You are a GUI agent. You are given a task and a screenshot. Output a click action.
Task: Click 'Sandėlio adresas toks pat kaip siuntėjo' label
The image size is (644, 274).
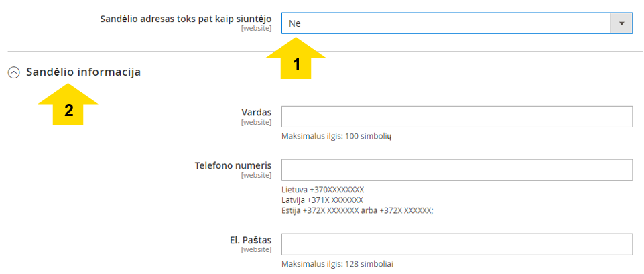[186, 19]
